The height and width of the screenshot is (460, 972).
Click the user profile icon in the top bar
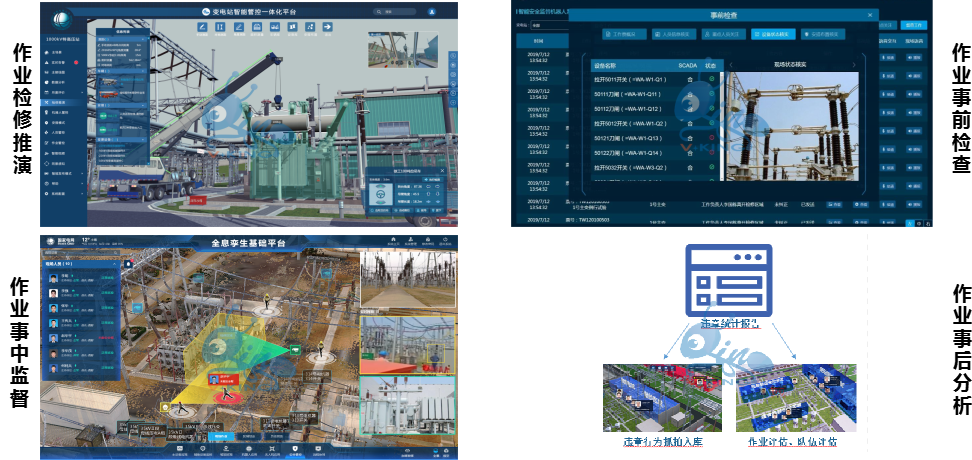[x=432, y=12]
